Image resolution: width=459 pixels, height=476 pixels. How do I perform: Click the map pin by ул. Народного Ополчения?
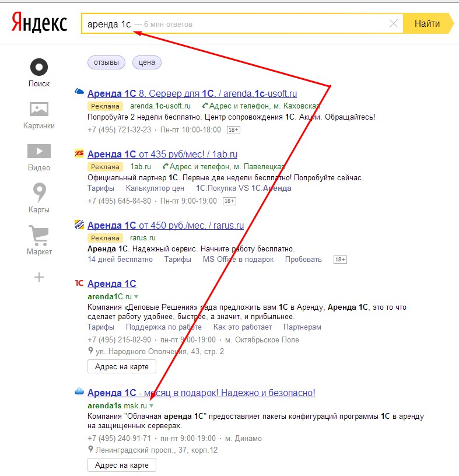pyautogui.click(x=90, y=351)
